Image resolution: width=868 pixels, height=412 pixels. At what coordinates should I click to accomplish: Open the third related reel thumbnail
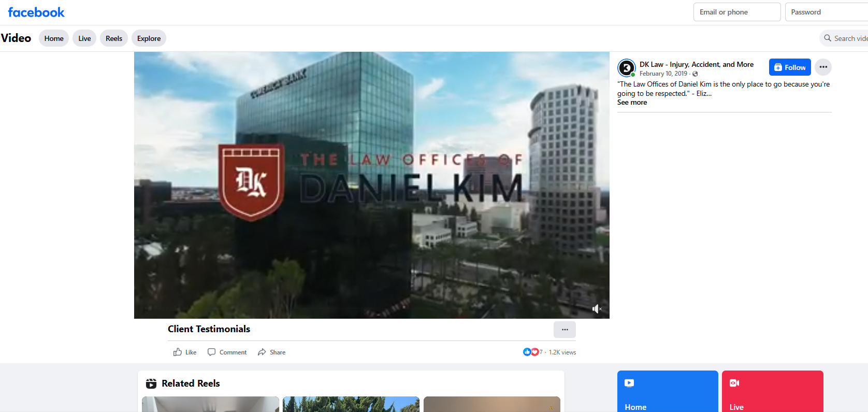(x=492, y=404)
